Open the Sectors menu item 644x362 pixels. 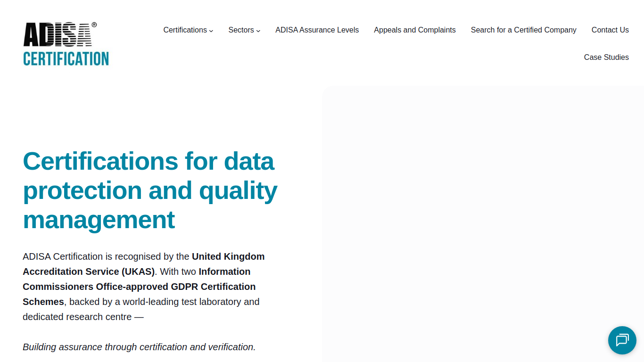click(x=241, y=30)
